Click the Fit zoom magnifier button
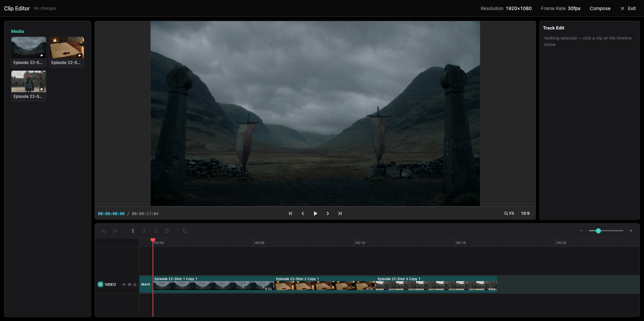The width and height of the screenshot is (644, 321). [509, 213]
